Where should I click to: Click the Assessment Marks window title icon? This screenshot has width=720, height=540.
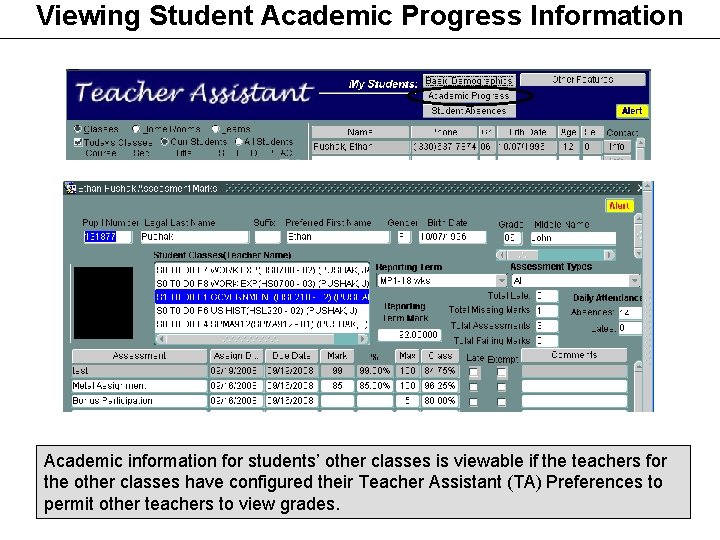tap(70, 188)
